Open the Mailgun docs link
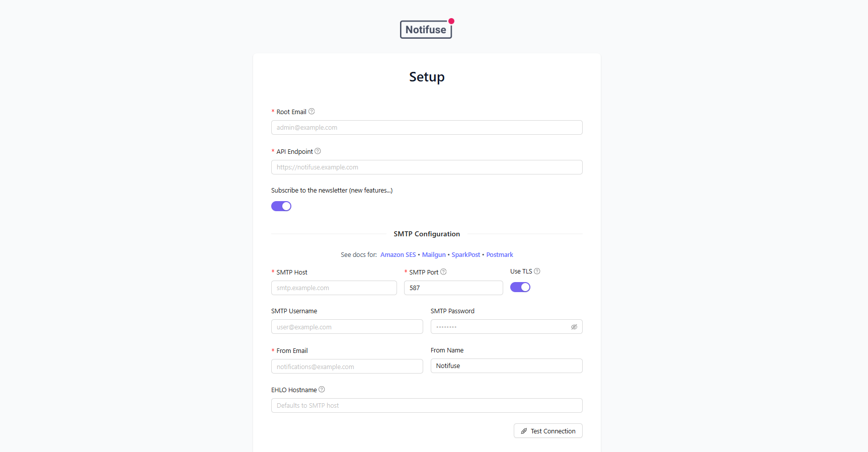868x452 pixels. coord(434,254)
